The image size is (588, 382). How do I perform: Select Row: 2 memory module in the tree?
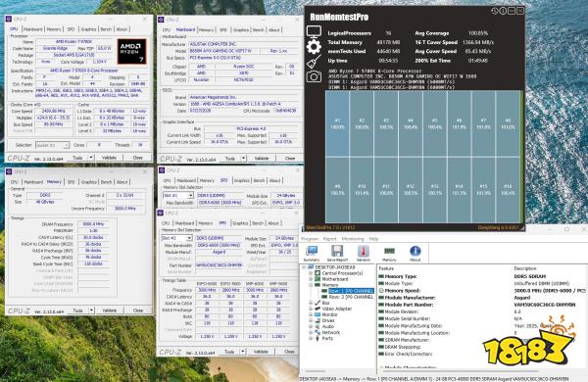point(351,297)
